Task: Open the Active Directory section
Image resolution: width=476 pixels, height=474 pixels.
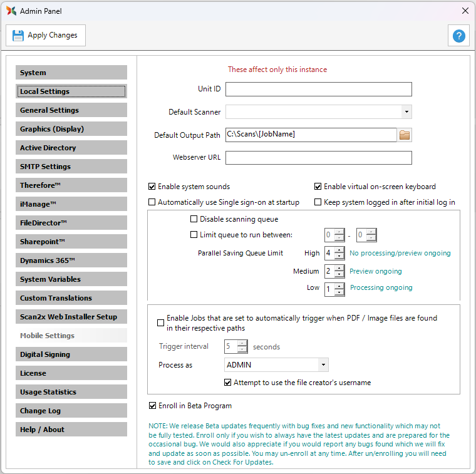Action: pos(71,148)
